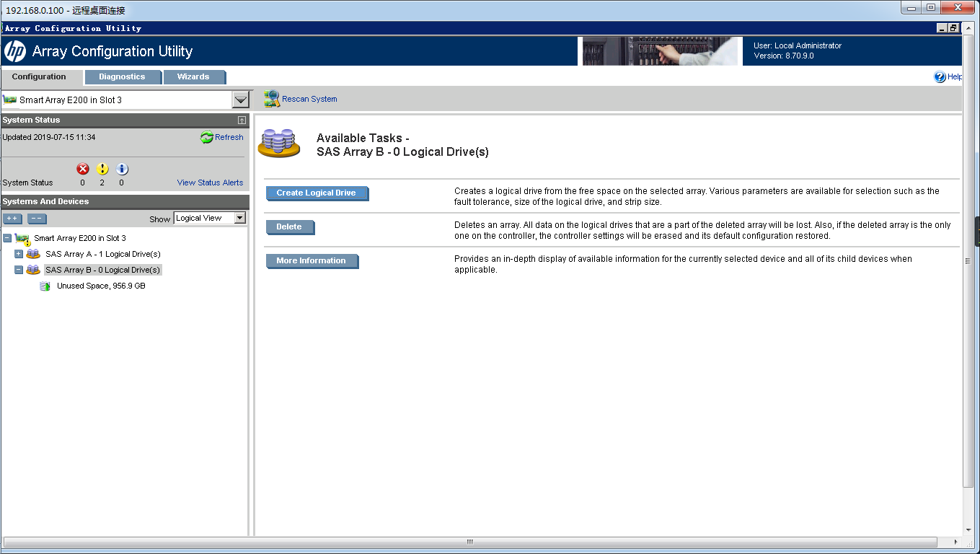Click the horizontal scrollbar right arrow
This screenshot has width=980, height=554.
[956, 542]
